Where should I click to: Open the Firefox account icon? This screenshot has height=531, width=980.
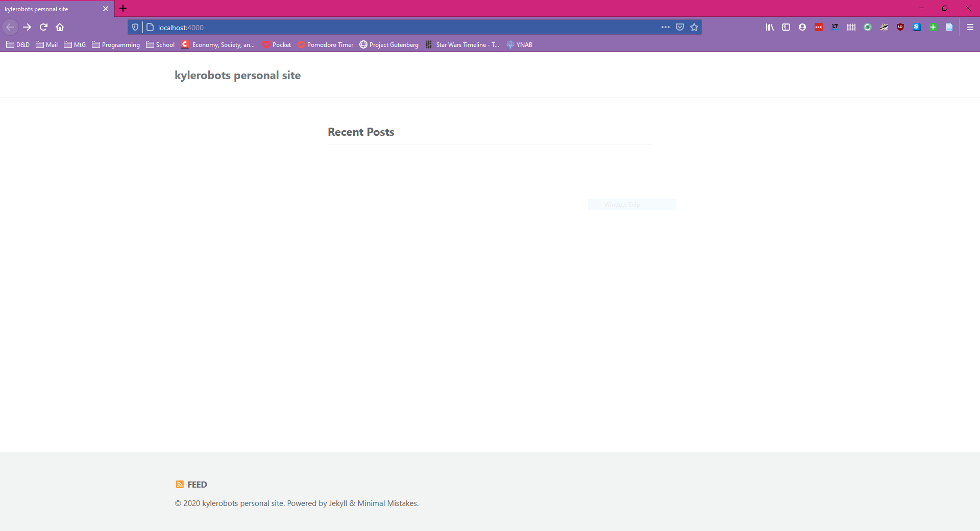pos(802,27)
